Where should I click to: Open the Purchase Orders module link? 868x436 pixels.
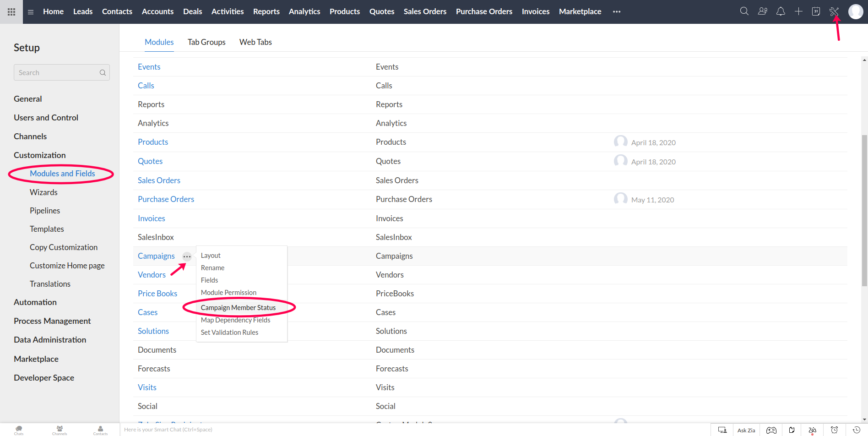tap(166, 199)
